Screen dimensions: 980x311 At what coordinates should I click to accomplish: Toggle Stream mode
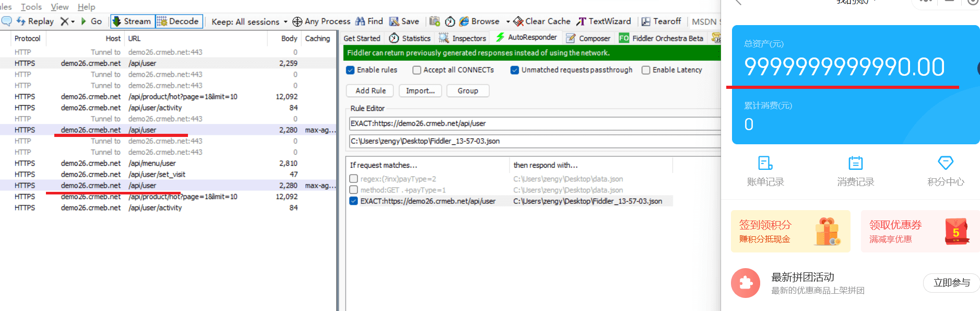pos(133,21)
